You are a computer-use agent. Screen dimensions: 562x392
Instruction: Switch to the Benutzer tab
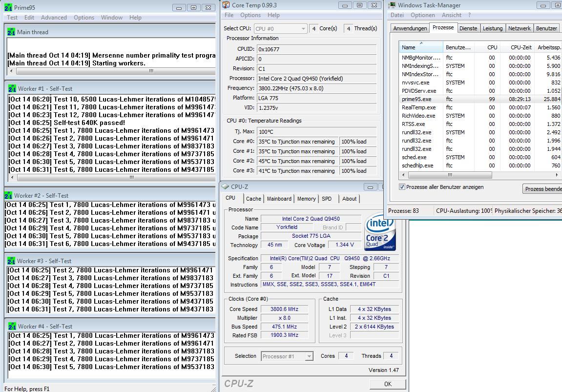tap(546, 28)
